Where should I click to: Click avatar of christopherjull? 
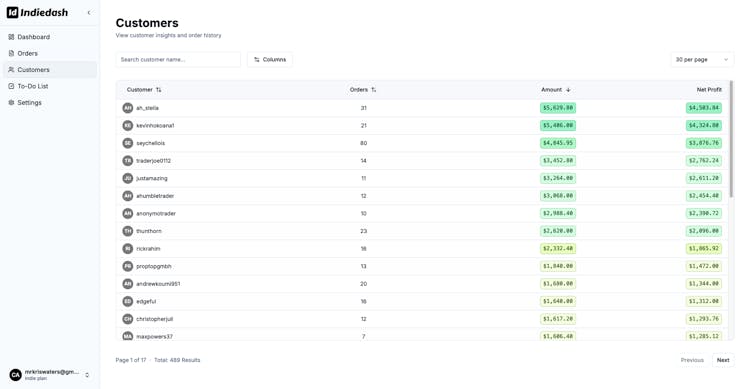click(128, 319)
